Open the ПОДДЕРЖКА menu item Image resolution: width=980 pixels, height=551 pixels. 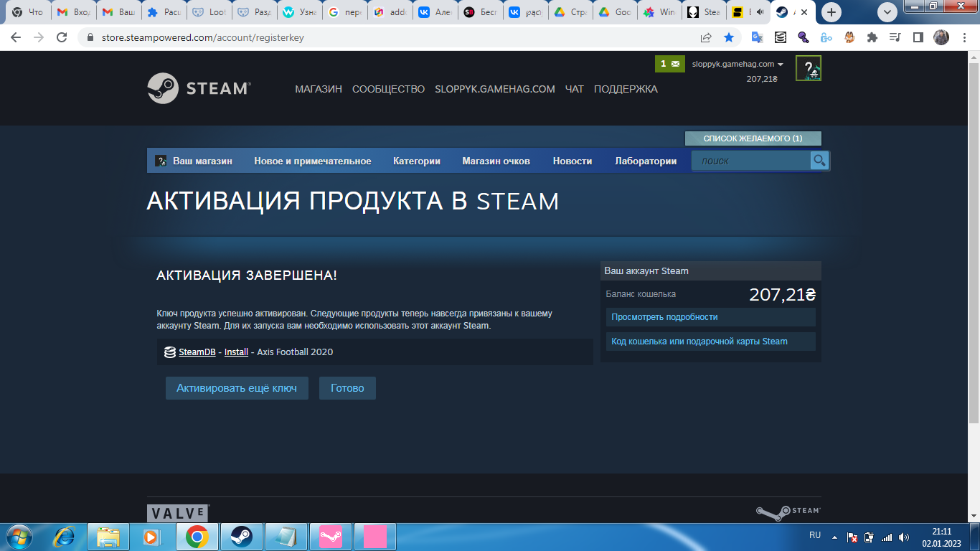tap(626, 89)
